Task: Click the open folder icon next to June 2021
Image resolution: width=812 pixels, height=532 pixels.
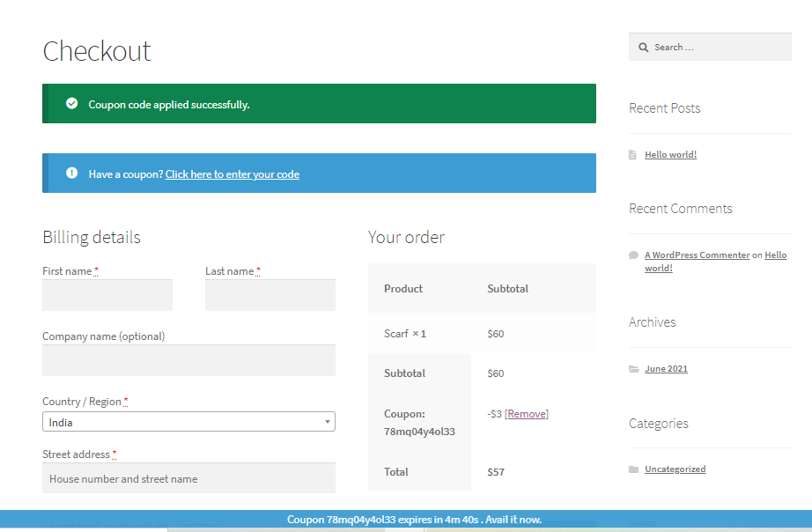Action: tap(634, 369)
